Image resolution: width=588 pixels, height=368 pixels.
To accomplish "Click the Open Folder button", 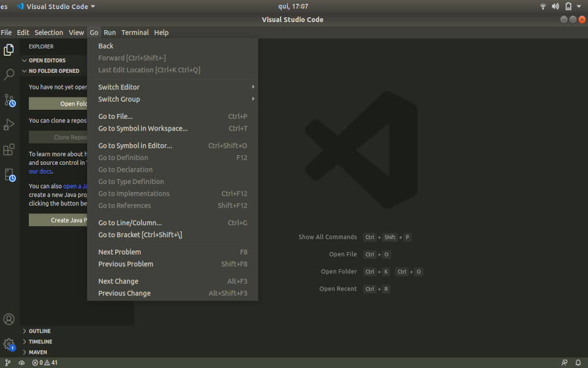I will pyautogui.click(x=58, y=104).
